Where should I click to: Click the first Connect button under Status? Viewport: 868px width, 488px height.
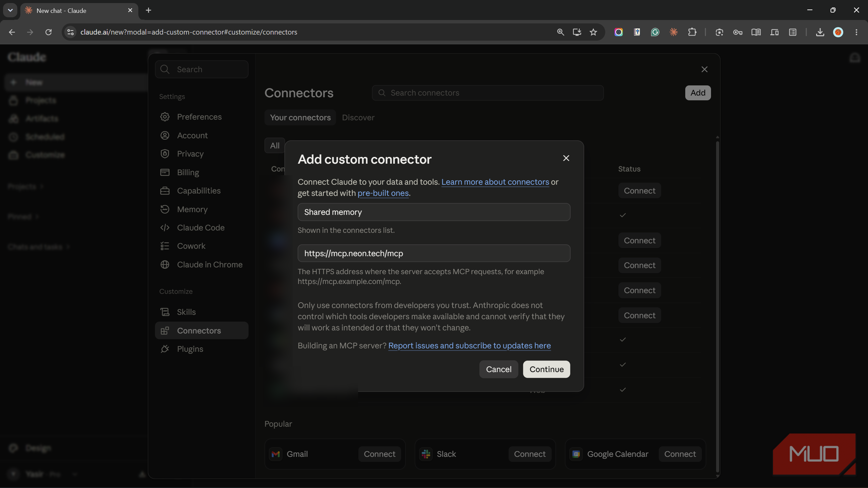(639, 191)
